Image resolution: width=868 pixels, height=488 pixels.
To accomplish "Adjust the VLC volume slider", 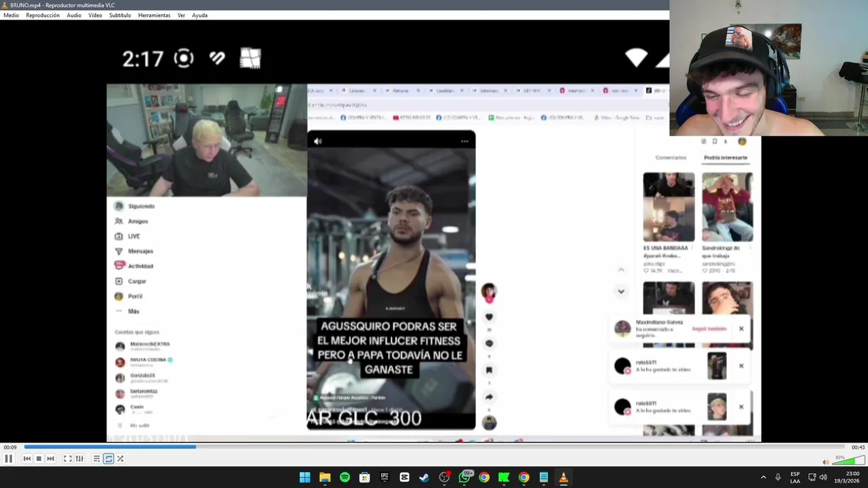I will (848, 460).
